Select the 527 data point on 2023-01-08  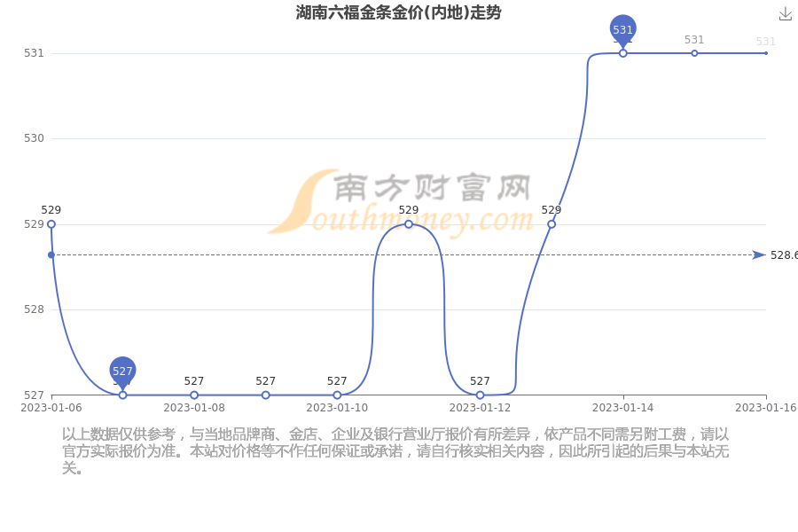point(194,395)
